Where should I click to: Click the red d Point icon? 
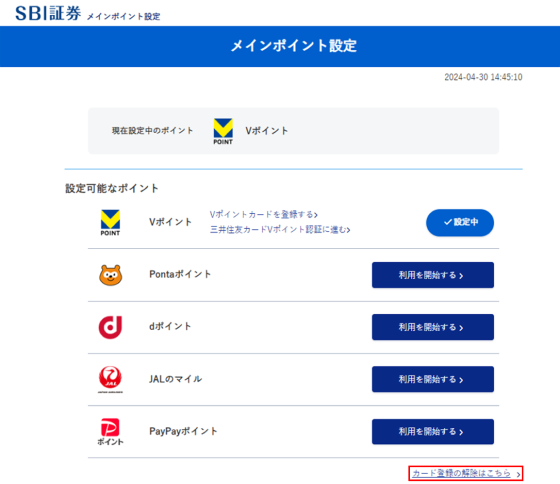click(110, 327)
